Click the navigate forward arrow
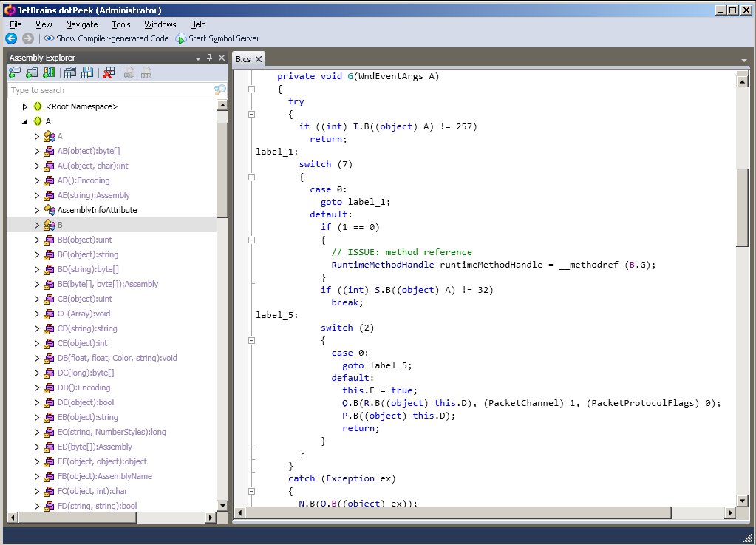The image size is (756, 545). click(28, 38)
